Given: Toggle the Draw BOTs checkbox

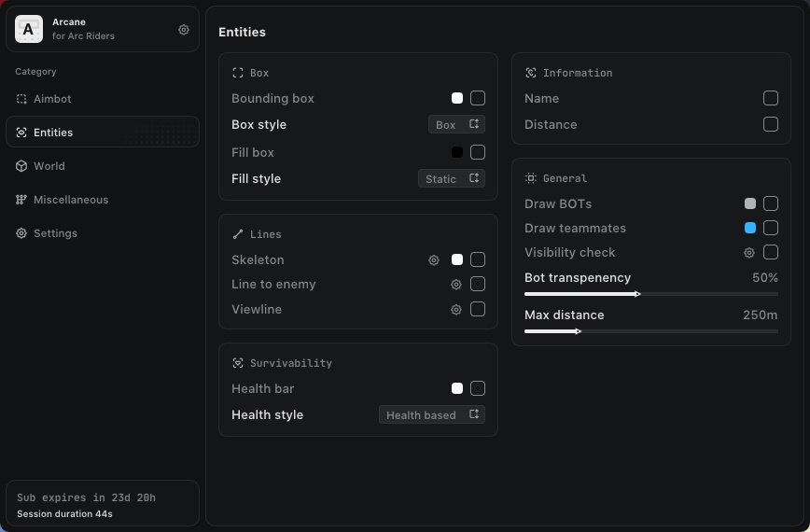Looking at the screenshot, I should point(771,203).
